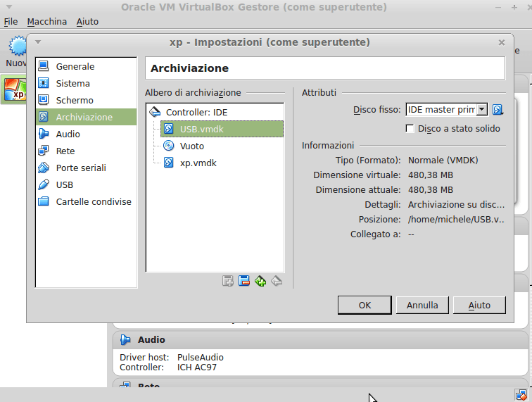Open the Porte seriali settings category
The image size is (532, 402).
(86, 168)
